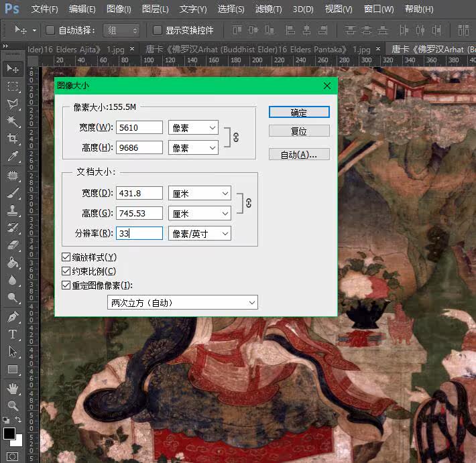Enable the 显示变换控件 checkbox
Viewport: 476px width, 463px height.
(x=158, y=30)
